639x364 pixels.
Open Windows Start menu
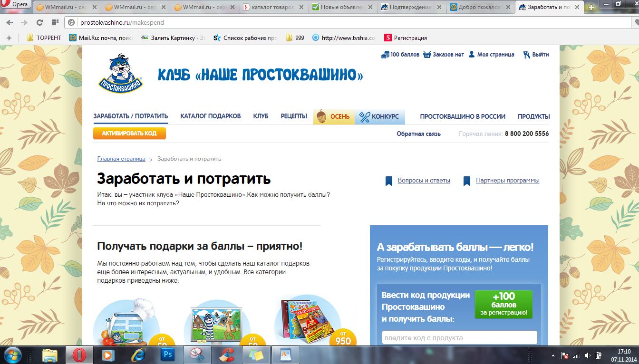point(13,355)
